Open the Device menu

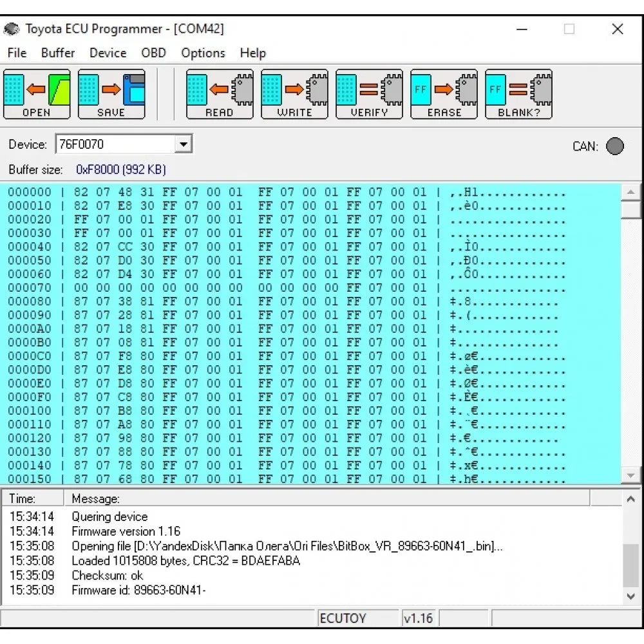point(108,53)
